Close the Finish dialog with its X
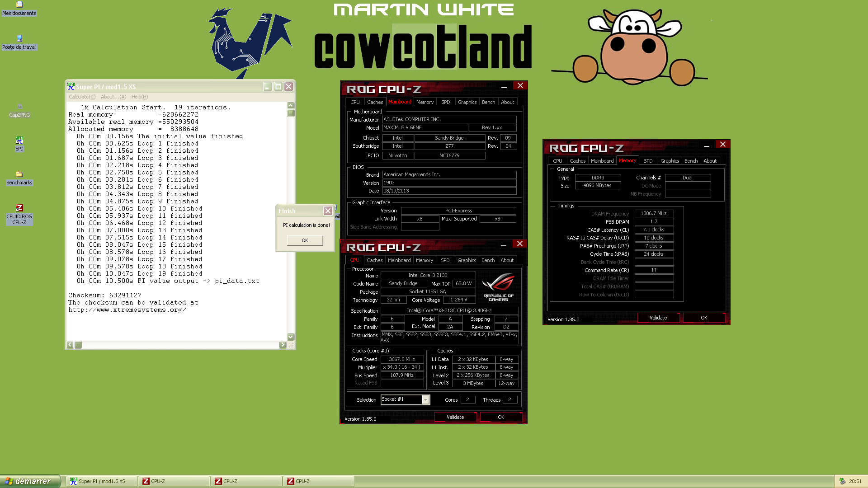 [328, 211]
